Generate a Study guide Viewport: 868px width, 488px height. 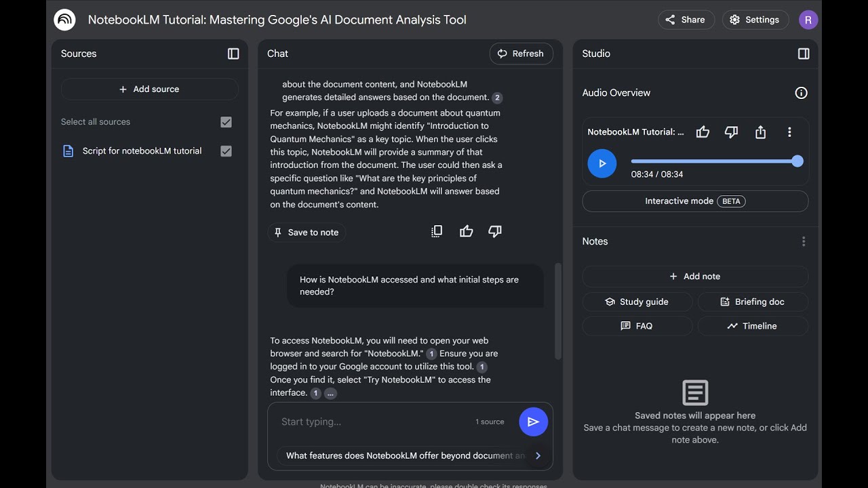click(637, 302)
